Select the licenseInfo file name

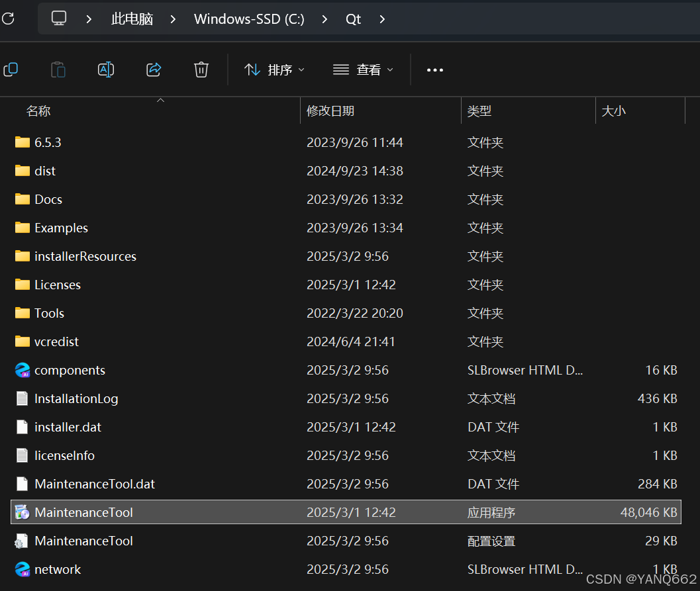click(64, 455)
